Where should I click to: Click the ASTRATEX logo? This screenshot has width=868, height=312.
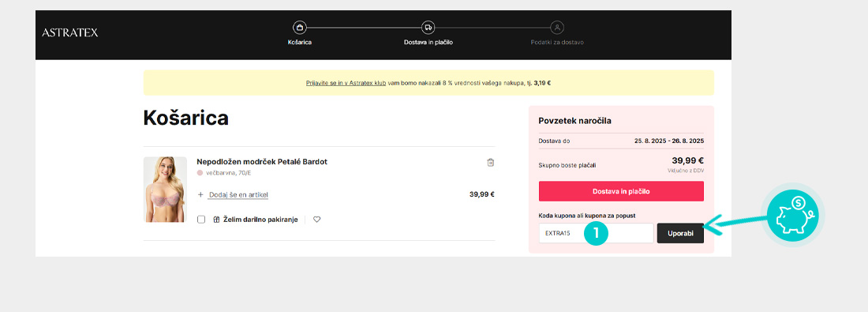tap(69, 32)
